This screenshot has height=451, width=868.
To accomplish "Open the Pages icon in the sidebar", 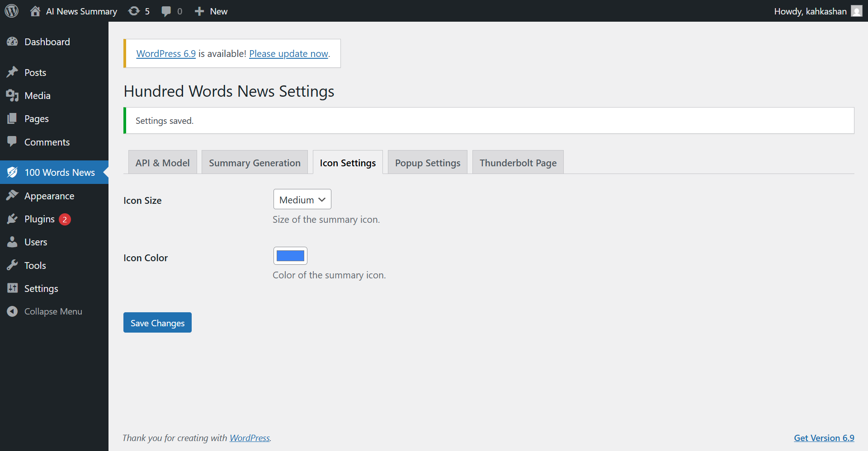I will [12, 118].
